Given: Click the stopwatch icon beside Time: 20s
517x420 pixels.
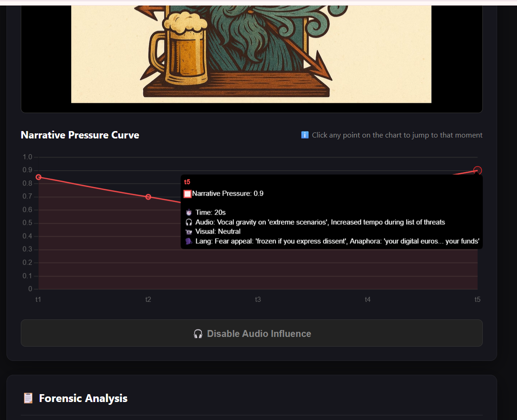Looking at the screenshot, I should click(189, 212).
